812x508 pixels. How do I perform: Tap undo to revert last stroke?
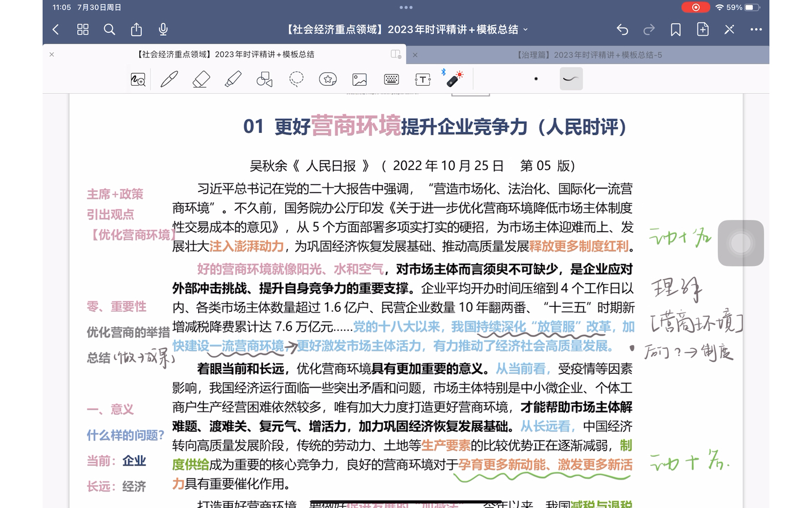(x=622, y=29)
